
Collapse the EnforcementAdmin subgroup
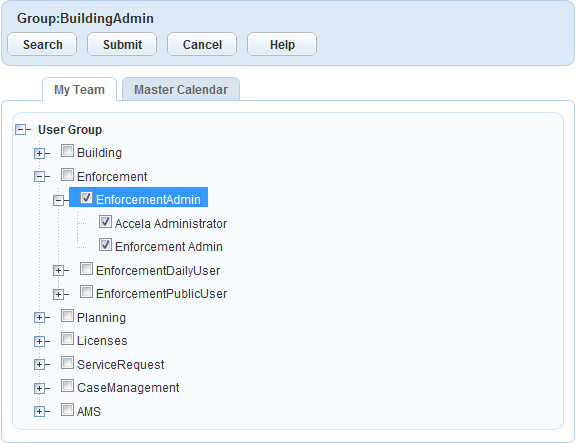tap(58, 200)
